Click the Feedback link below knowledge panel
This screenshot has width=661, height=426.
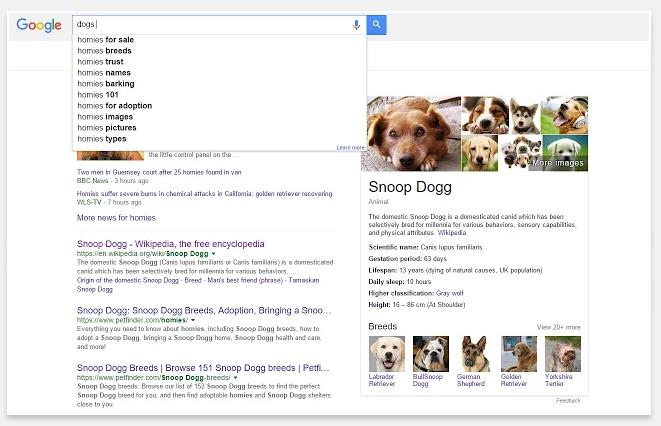coord(568,400)
